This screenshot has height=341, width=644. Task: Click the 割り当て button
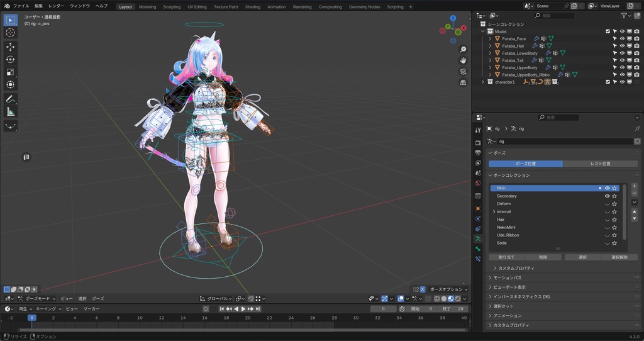506,257
